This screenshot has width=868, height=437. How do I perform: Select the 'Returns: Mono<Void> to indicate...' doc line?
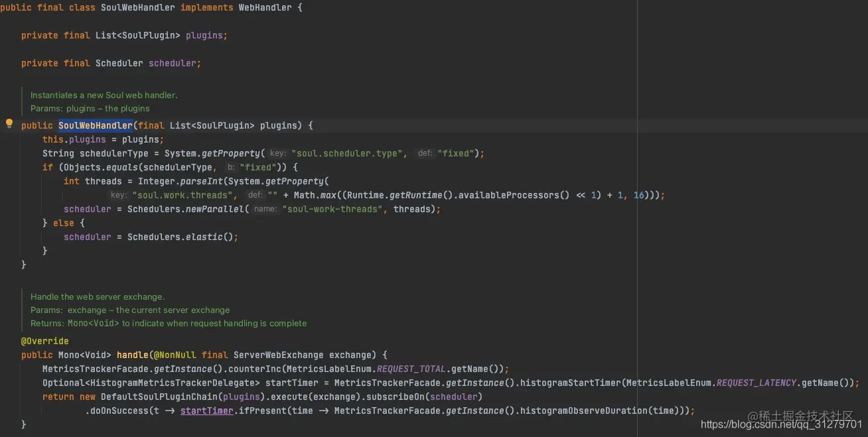coord(169,323)
